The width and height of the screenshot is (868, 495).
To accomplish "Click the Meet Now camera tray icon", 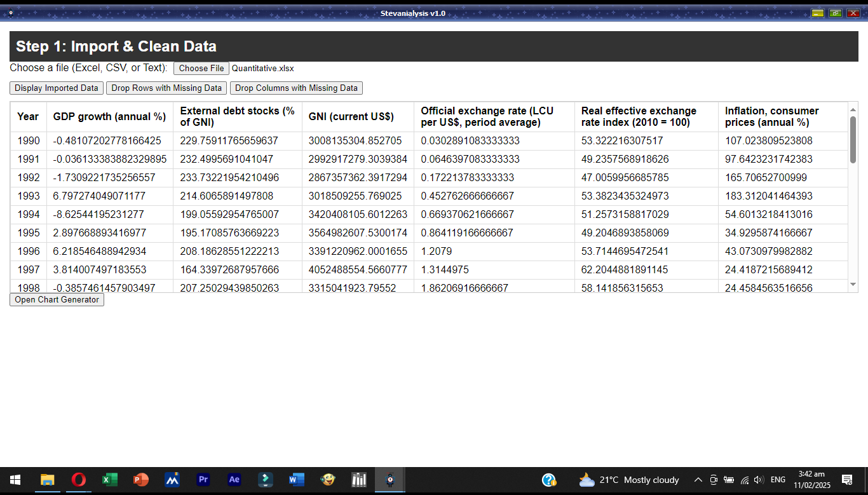I will [713, 480].
